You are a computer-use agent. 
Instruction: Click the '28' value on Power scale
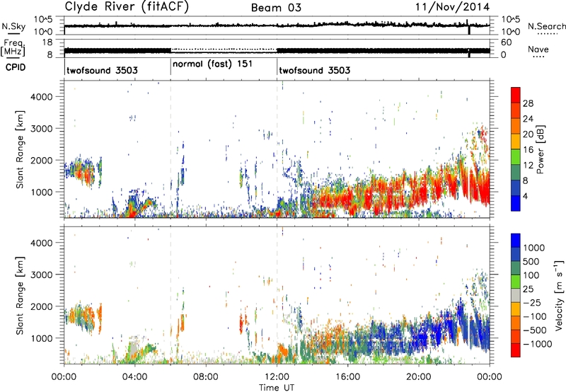[528, 103]
